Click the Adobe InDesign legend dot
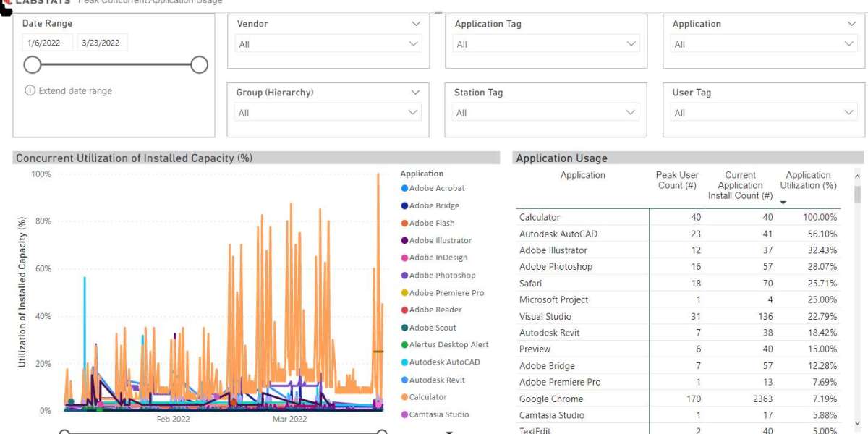Screen dimensions: 868x434 [x=405, y=258]
